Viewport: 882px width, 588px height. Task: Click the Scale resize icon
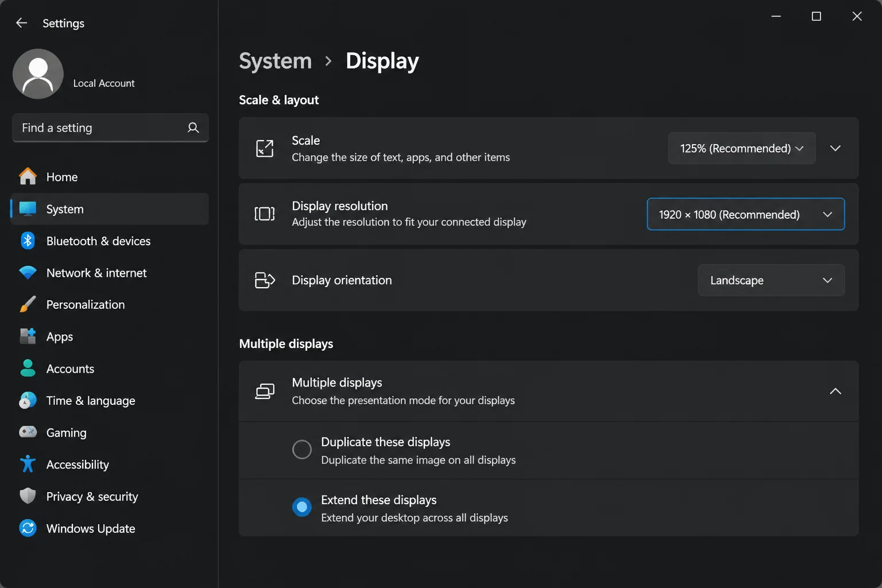point(265,148)
